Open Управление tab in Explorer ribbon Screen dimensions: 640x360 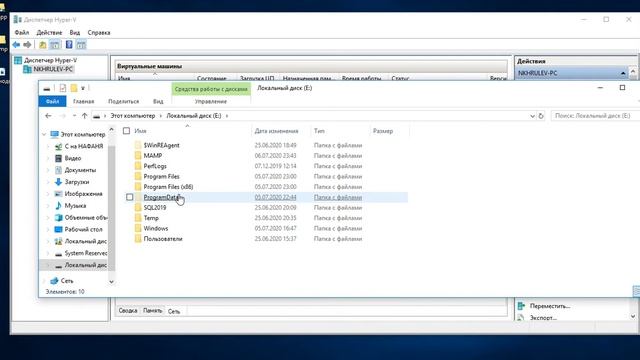211,101
